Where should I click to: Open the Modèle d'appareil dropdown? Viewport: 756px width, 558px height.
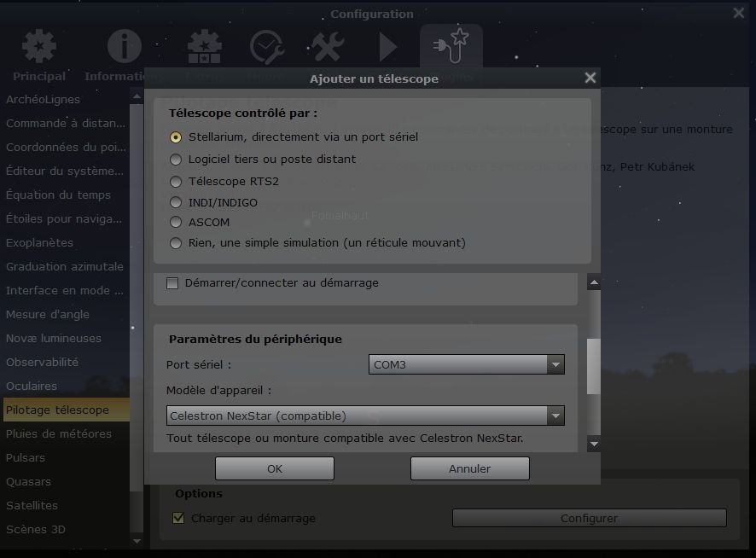pos(556,416)
